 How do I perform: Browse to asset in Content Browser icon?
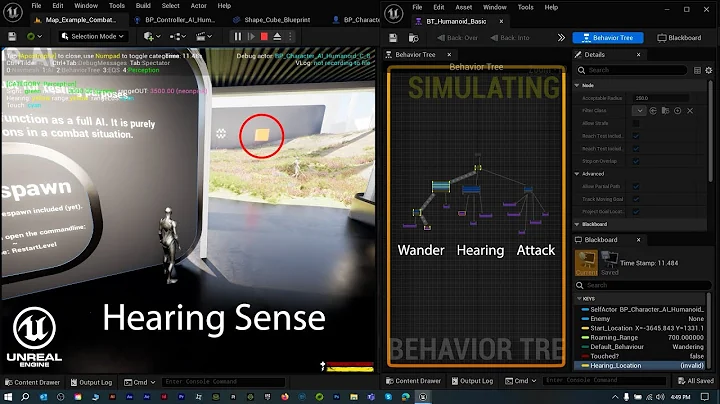(x=413, y=38)
